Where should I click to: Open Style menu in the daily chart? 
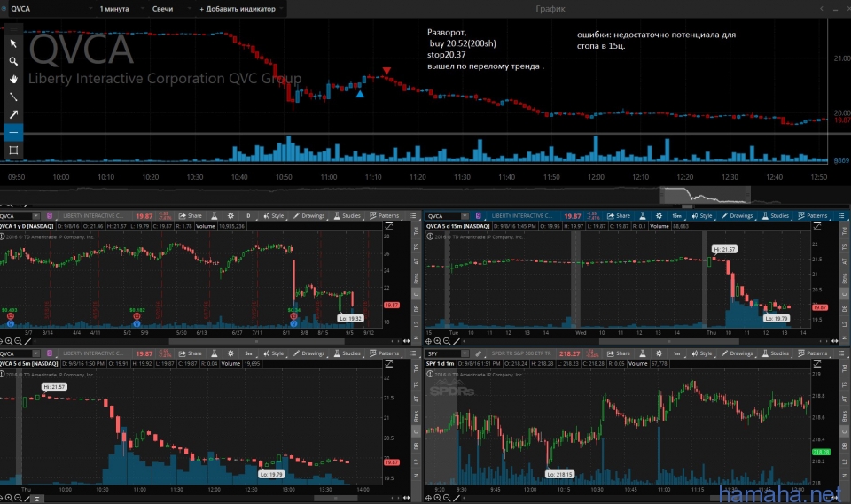coord(274,216)
